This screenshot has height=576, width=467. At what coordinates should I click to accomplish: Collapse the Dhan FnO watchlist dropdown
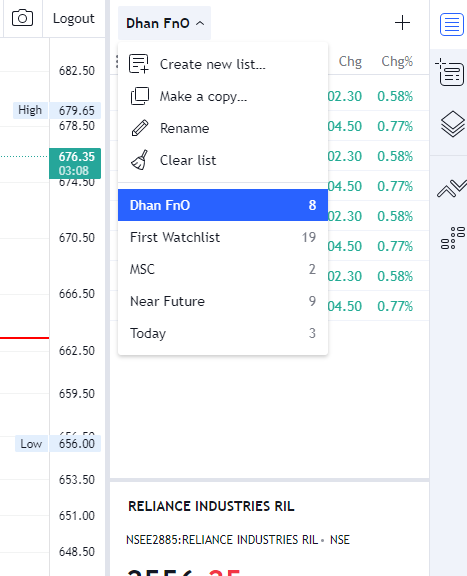[165, 23]
